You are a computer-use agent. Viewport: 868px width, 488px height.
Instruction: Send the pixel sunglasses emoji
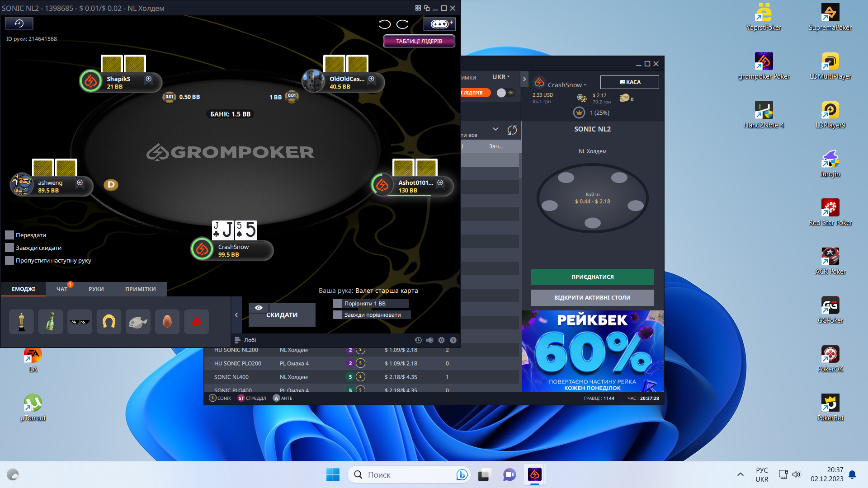click(x=80, y=322)
